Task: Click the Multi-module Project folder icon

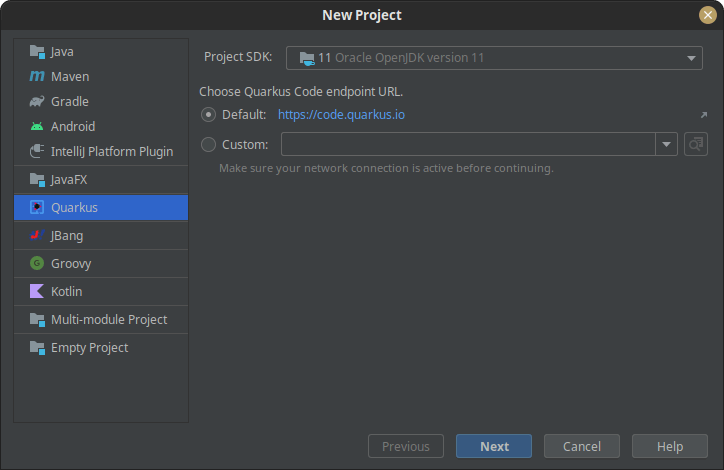Action: pos(37,319)
